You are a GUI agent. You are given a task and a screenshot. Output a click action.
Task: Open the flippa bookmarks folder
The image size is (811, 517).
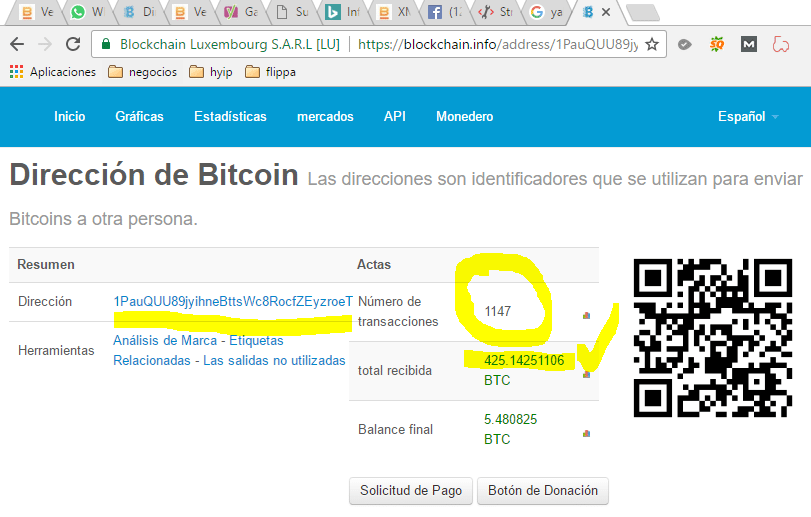click(x=271, y=72)
